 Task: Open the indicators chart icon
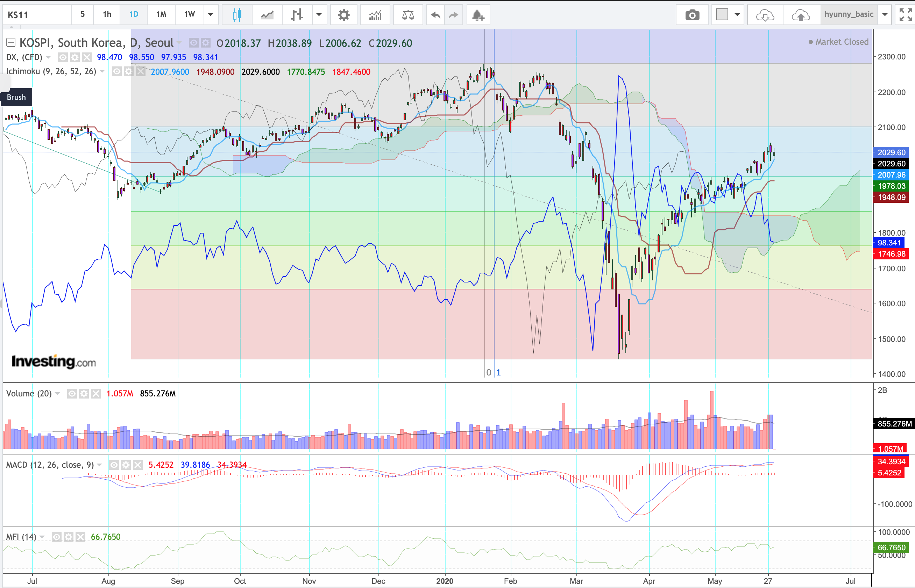[x=375, y=15]
